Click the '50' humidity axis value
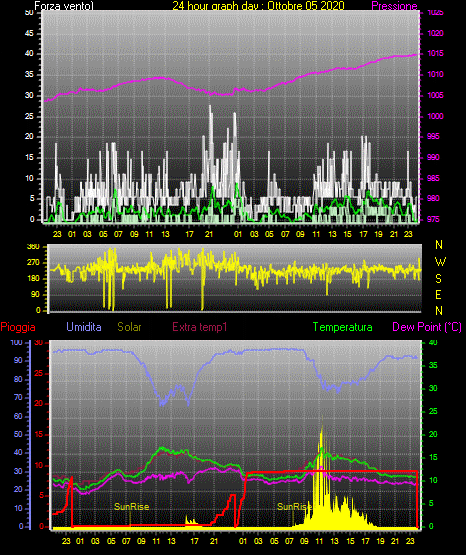466x555 pixels. click(x=18, y=435)
